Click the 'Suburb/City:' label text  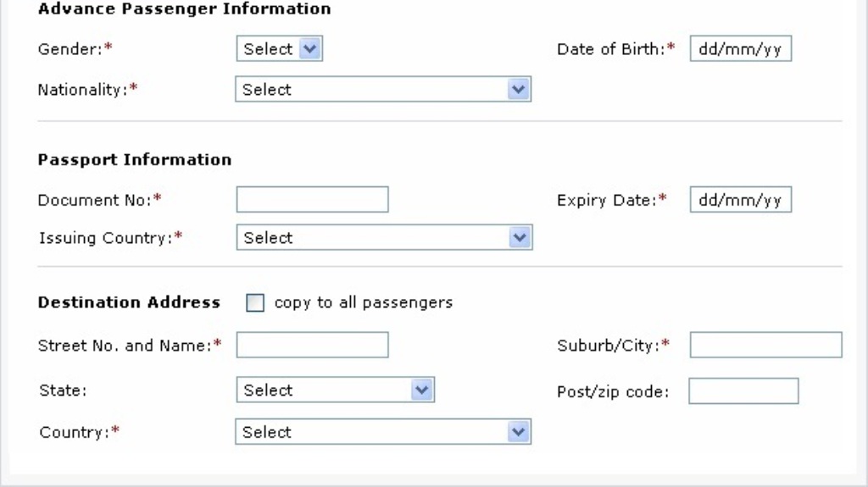click(x=609, y=345)
